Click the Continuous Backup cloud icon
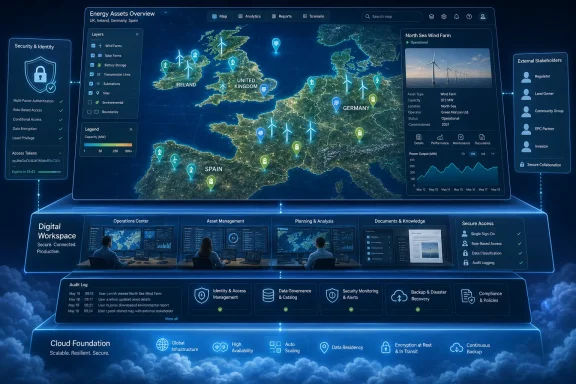This screenshot has height=384, width=576. 457,347
